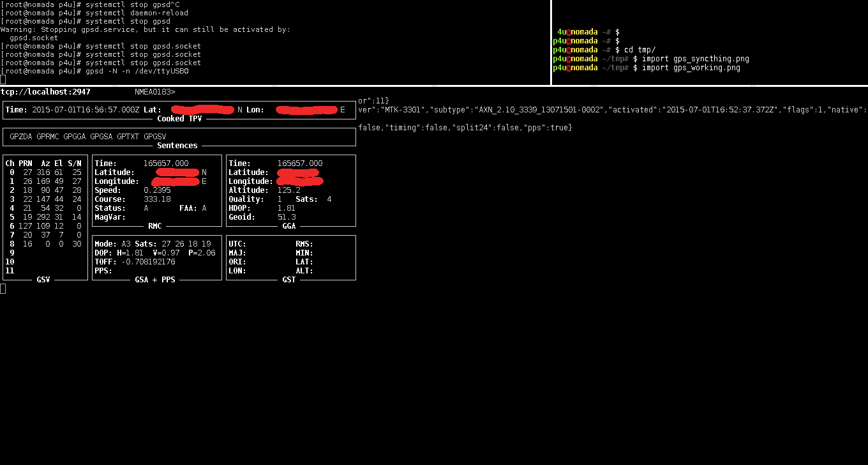Click azimuth value '147' in channel 3 row
Viewport: 868px width, 465px height.
[43, 199]
